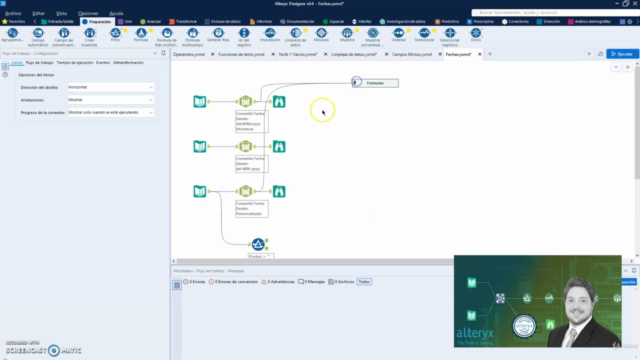This screenshot has height=360, width=640.
Task: Switch to the Favoritos tool category
Action: (x=14, y=21)
